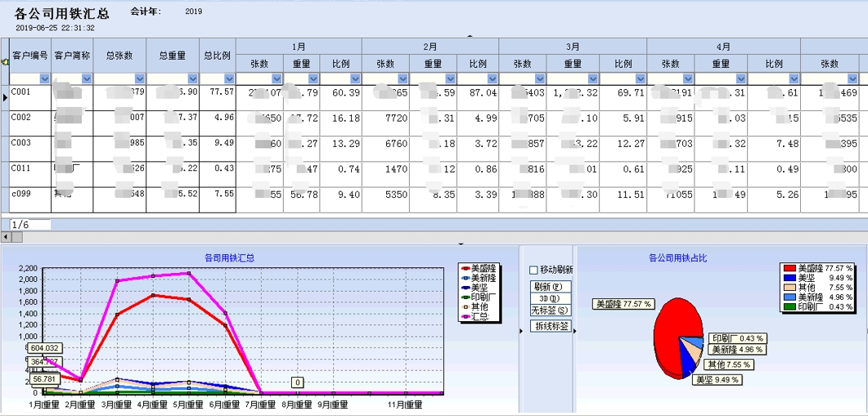This screenshot has width=868, height=416.
Task: Click the left arrow of the horizontal scrollbar
Action: pos(5,237)
